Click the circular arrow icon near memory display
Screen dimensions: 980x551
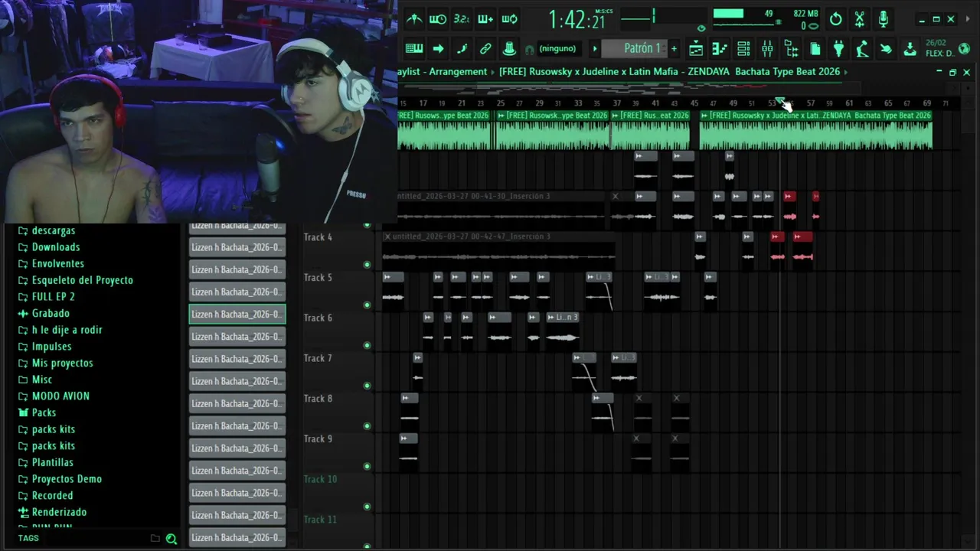tap(836, 19)
